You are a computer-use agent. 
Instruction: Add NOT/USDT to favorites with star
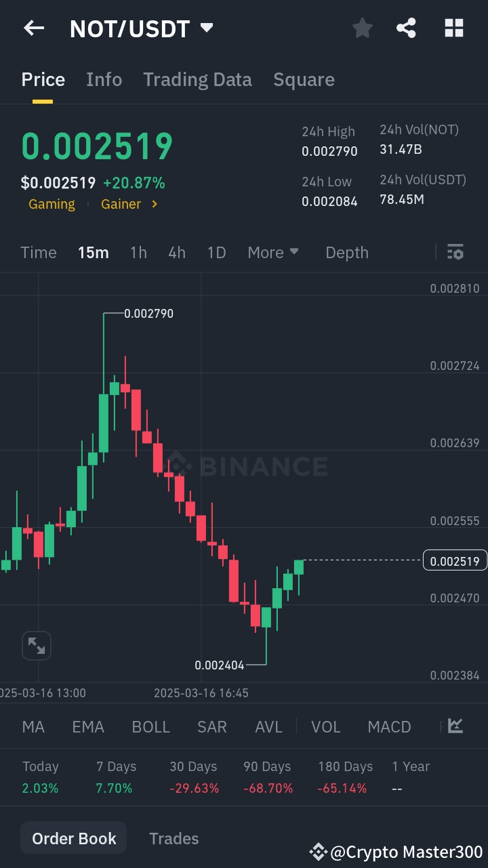363,28
